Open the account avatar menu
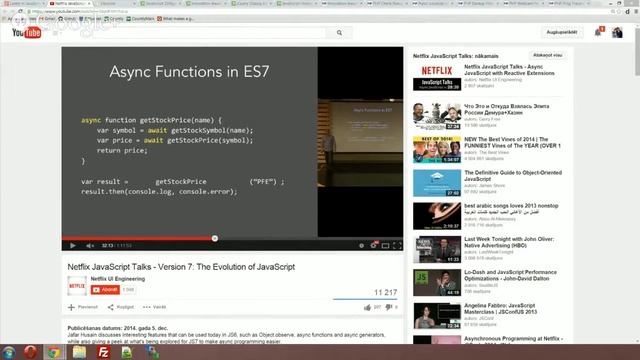640x360 pixels. (x=617, y=32)
